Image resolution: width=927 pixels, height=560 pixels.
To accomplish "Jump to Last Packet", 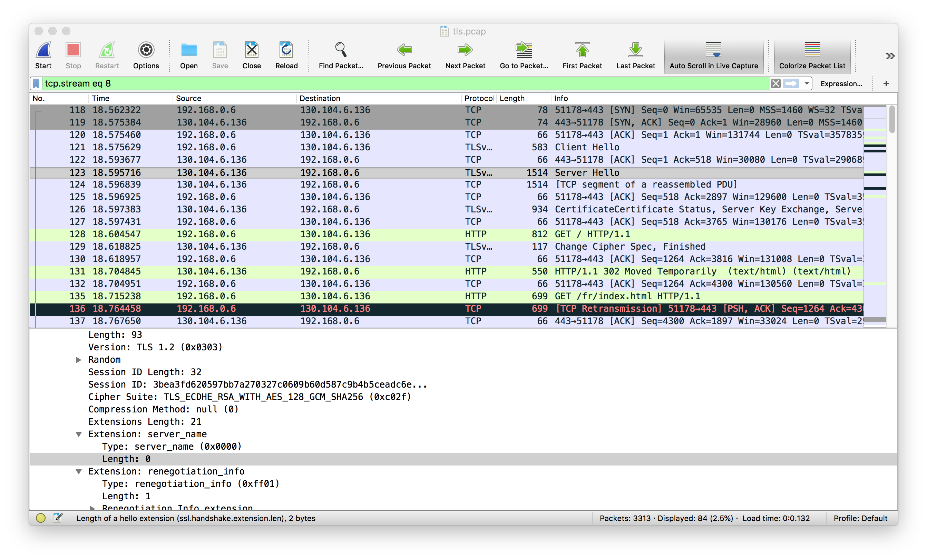I will (635, 50).
